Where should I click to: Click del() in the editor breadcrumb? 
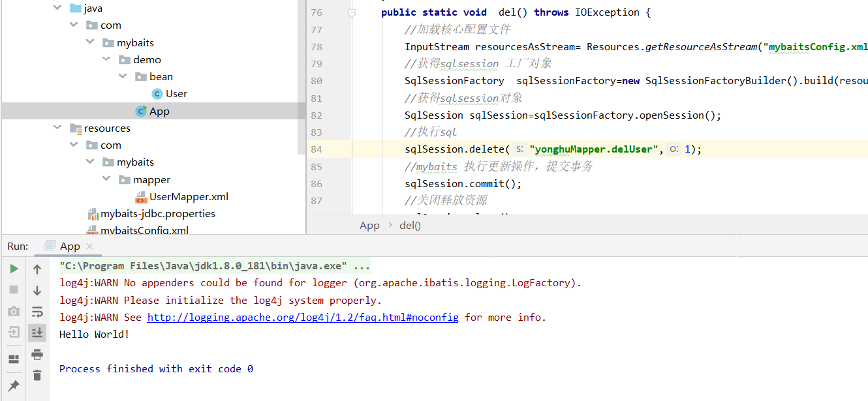[410, 225]
